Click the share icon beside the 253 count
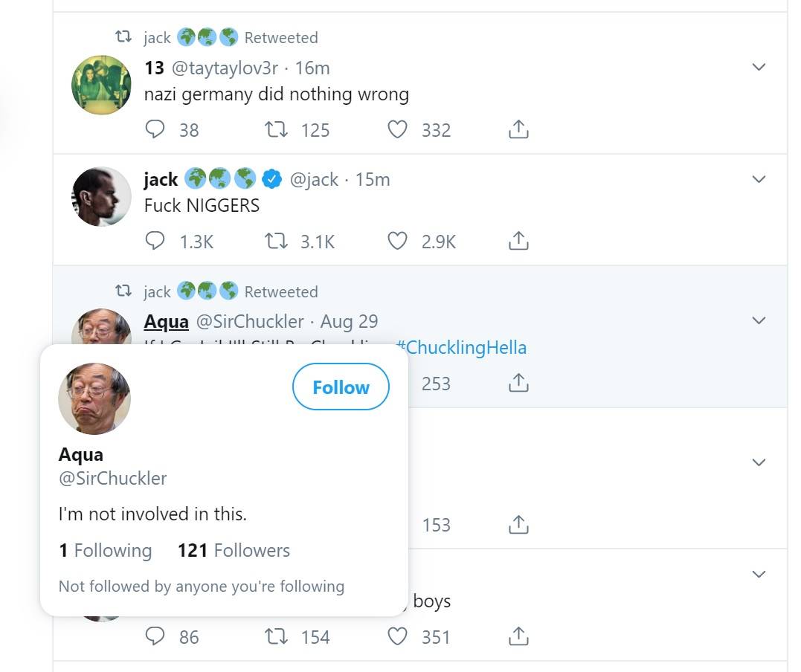The width and height of the screenshot is (801, 672). (x=518, y=383)
